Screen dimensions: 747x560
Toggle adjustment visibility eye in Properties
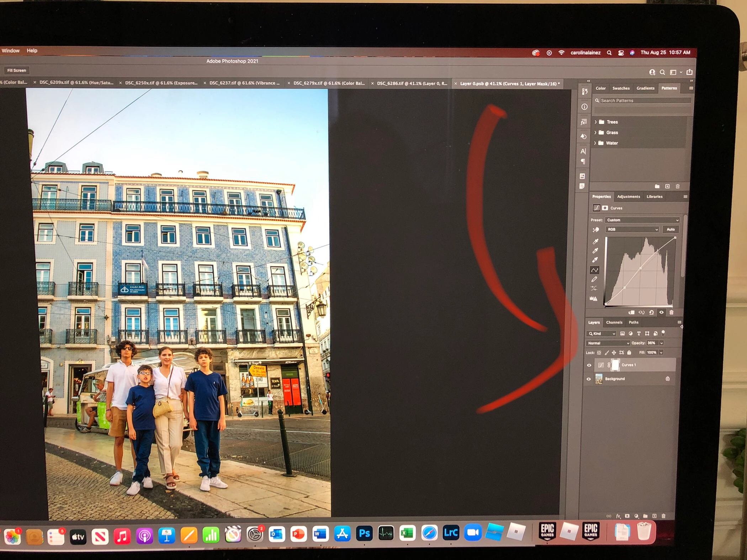[x=662, y=312]
